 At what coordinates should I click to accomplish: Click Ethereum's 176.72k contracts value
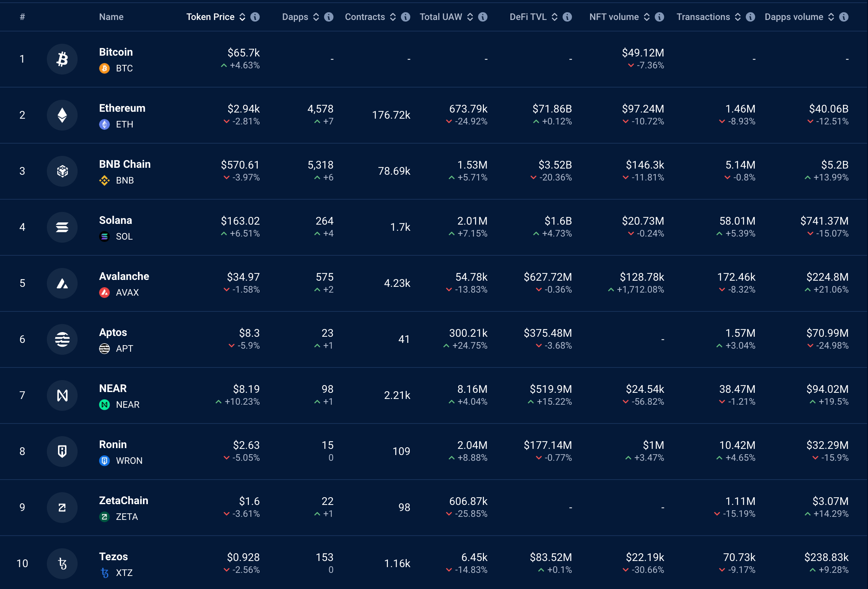coord(391,115)
